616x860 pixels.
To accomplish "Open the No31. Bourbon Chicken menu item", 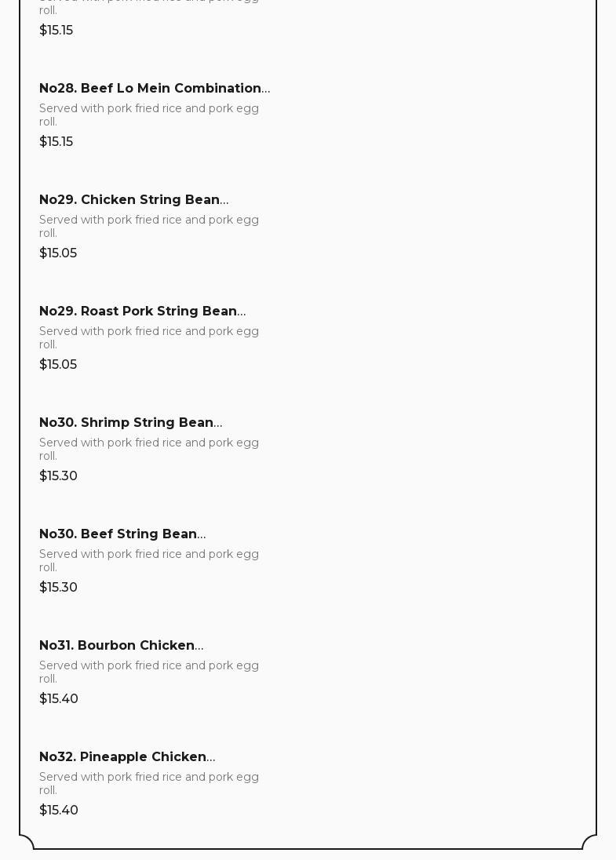I will pos(121,646).
